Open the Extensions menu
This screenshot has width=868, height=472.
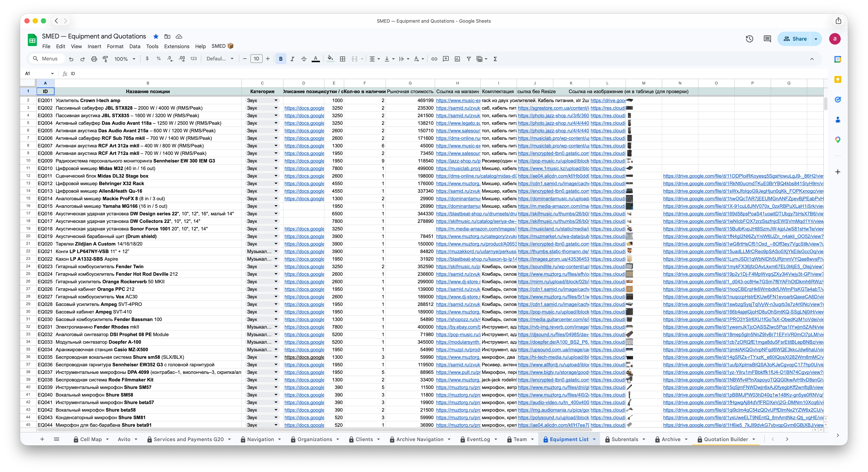[x=177, y=47]
